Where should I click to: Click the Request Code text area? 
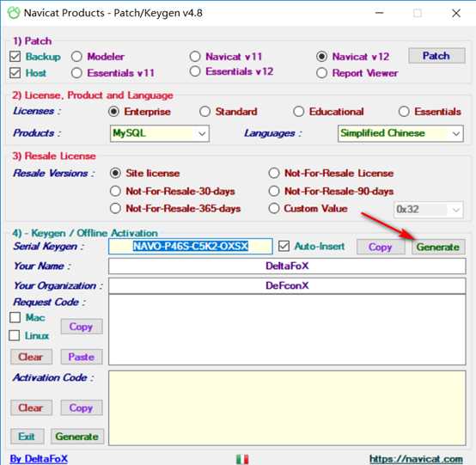287,330
